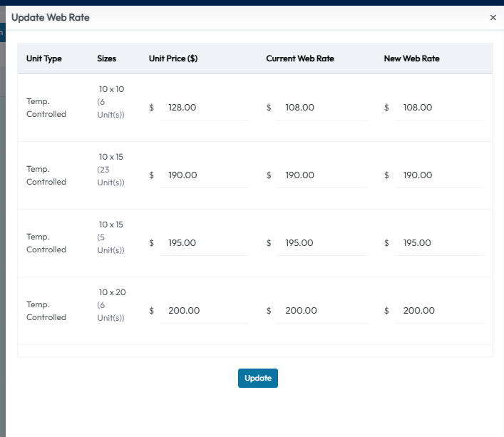
Task: Click New Web Rate field for 10 x 20
Action: pos(439,311)
